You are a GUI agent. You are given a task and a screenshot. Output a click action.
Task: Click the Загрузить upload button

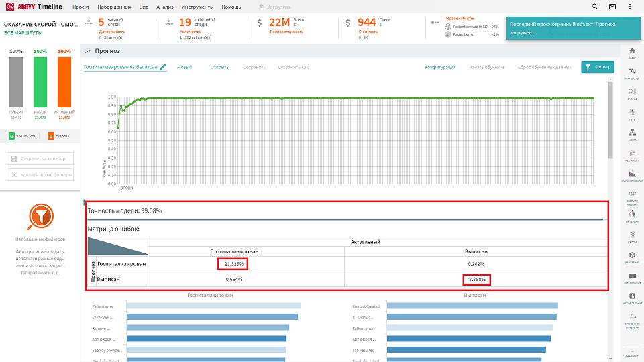(275, 7)
